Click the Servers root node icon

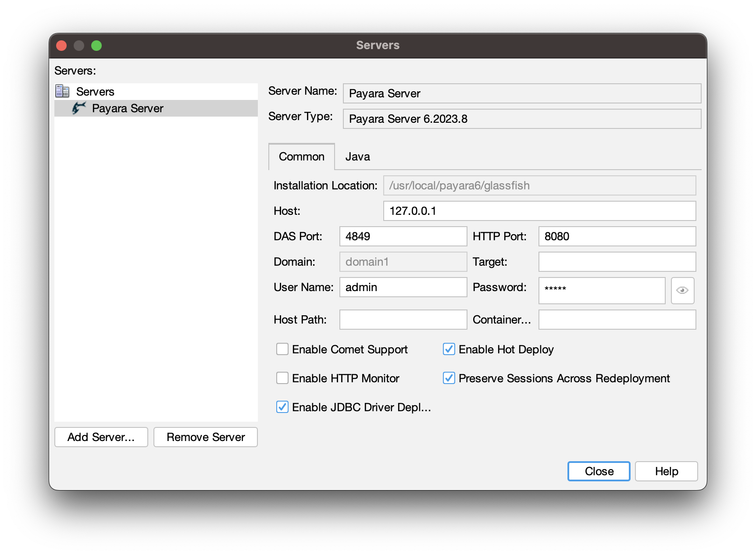pos(62,91)
